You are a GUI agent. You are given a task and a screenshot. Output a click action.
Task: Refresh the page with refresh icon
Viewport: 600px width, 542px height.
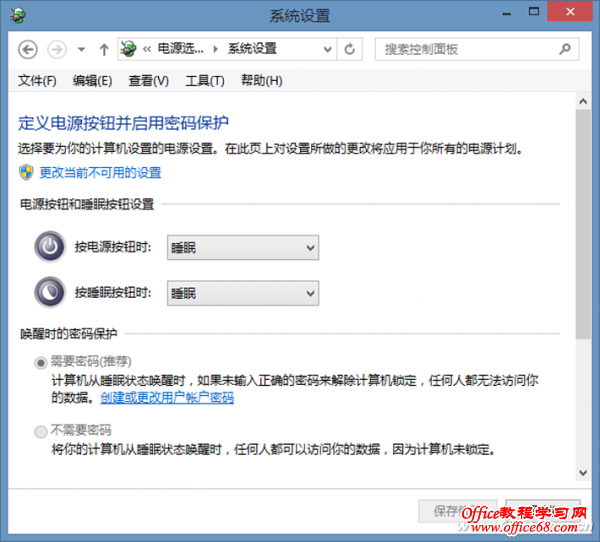click(x=349, y=49)
